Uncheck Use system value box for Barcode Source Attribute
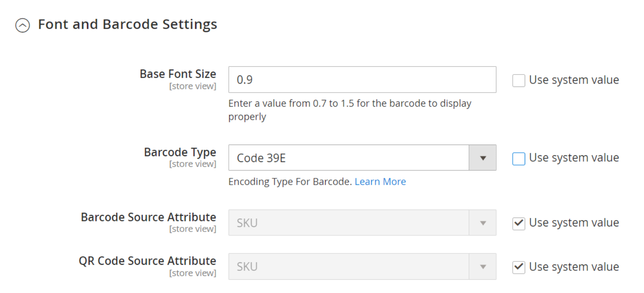Viewport: 644px width, 293px height. pos(518,223)
